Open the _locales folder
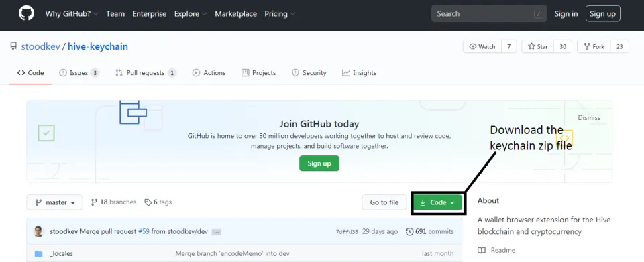This screenshot has width=644, height=262. click(61, 254)
